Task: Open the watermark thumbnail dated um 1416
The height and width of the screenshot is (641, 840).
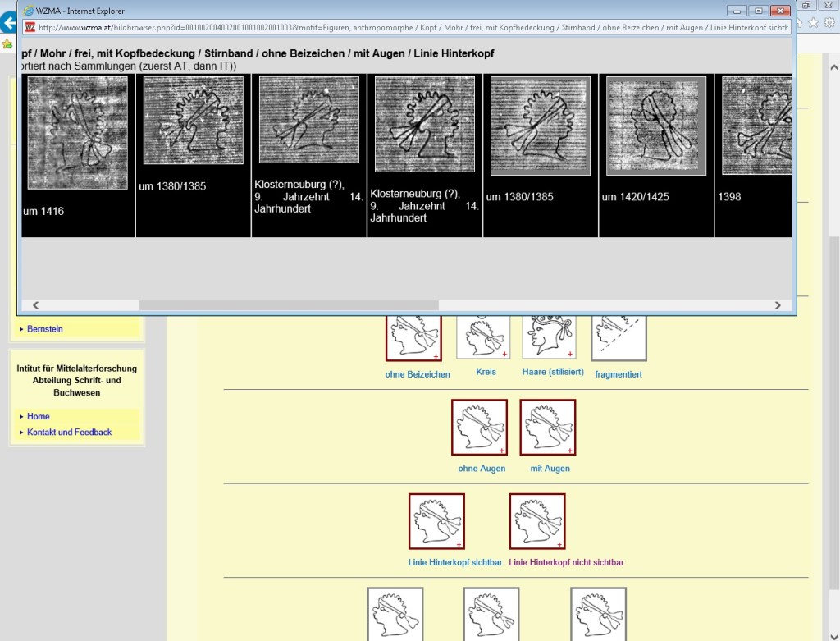Action: pyautogui.click(x=78, y=133)
